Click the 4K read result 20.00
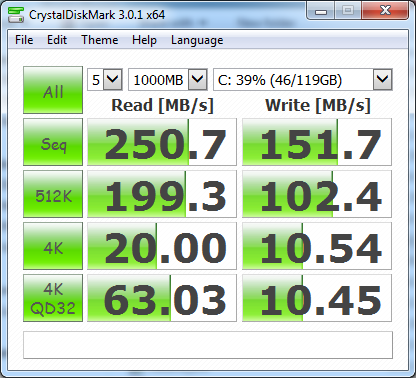The image size is (416, 378). coord(162,246)
